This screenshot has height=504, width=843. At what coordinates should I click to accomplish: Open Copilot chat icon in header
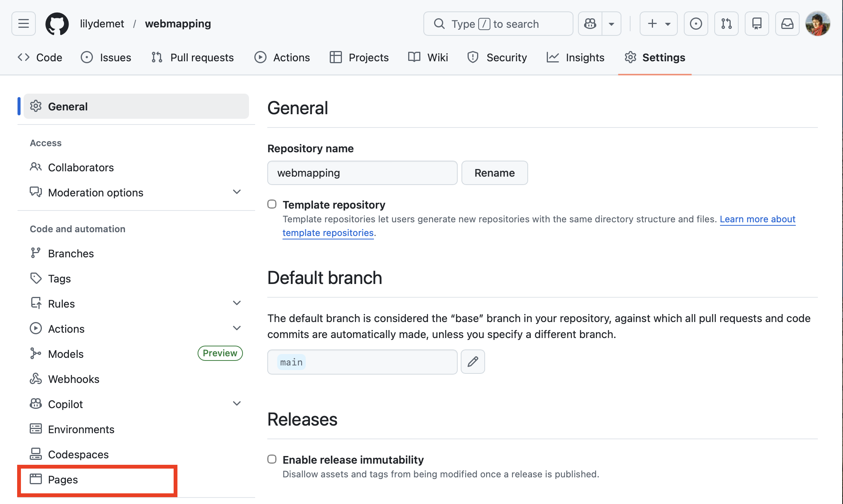click(x=590, y=24)
